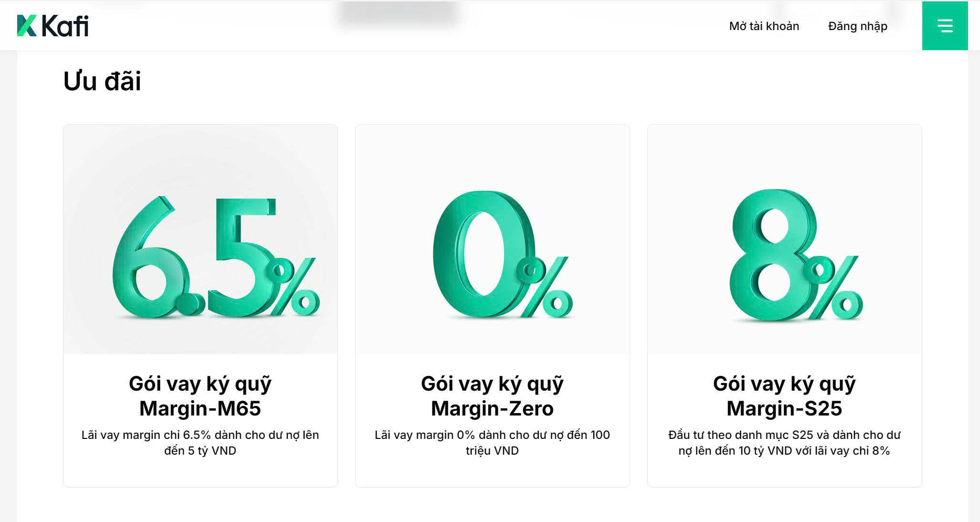Viewport: 980px width, 522px height.
Task: Click the description mentioning danh mục S25
Action: coord(784,443)
